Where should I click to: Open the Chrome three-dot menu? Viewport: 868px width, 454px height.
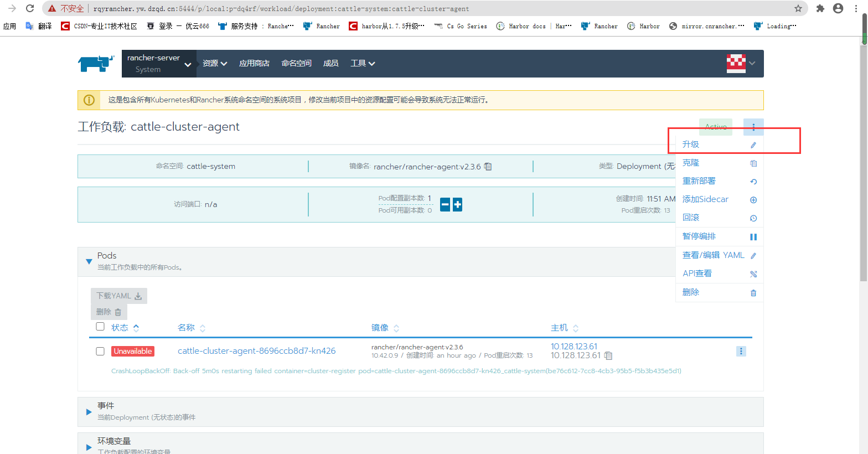click(856, 8)
